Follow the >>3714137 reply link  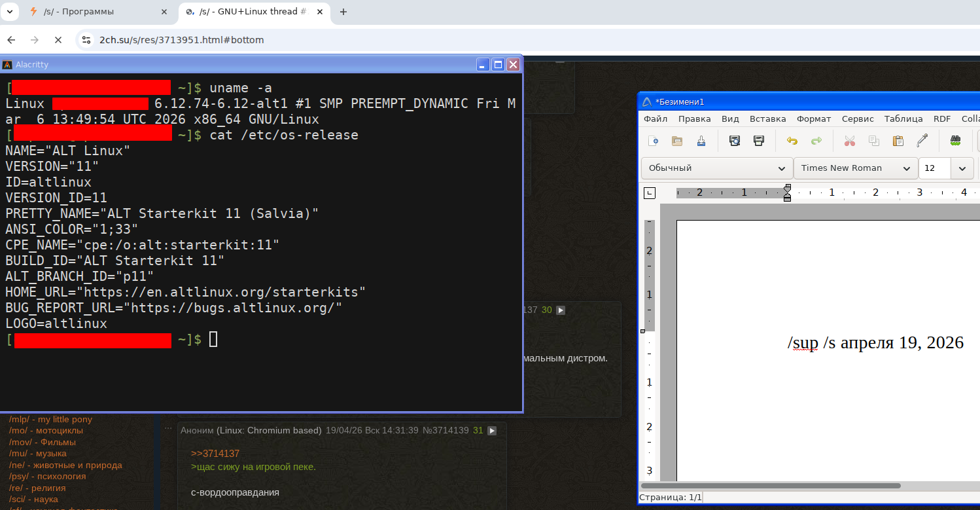pos(215,453)
